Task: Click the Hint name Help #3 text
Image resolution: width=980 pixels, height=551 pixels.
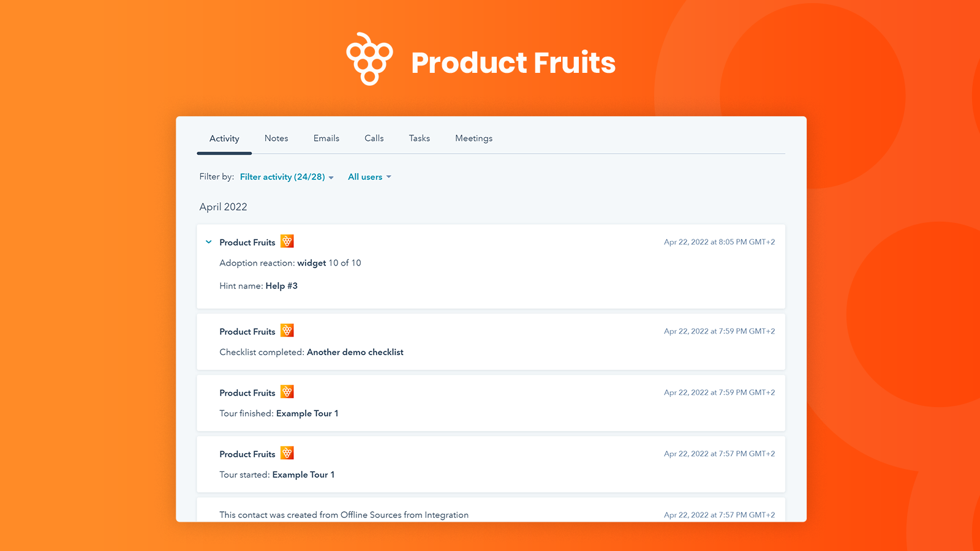Action: coord(258,286)
